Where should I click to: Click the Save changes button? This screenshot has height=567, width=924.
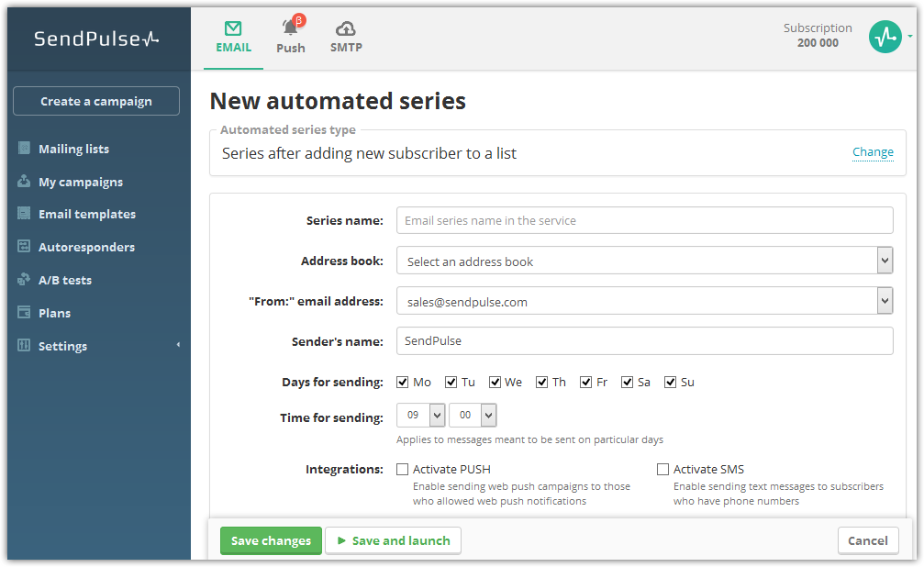click(x=271, y=540)
